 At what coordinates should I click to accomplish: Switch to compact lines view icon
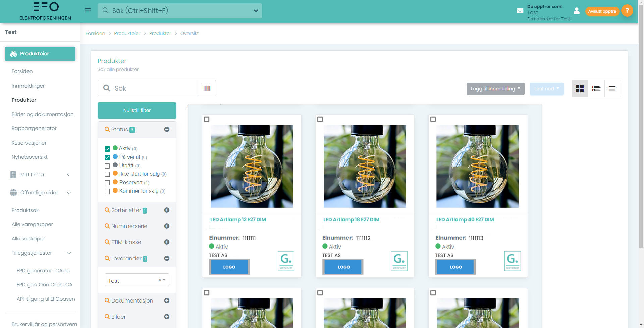tap(612, 89)
